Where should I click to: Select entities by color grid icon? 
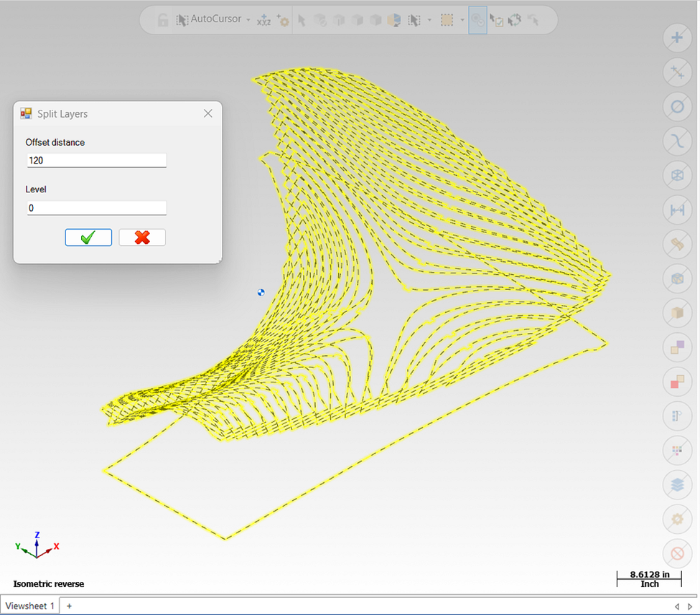tap(677, 451)
